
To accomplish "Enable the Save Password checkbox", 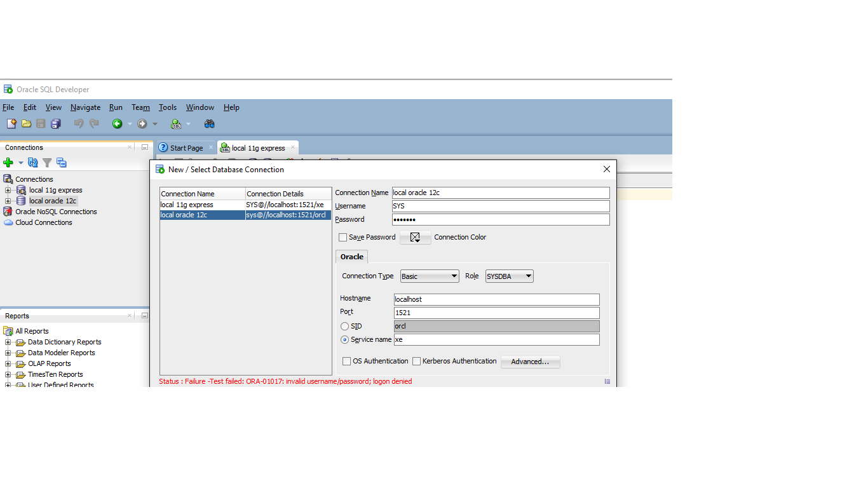I will pos(343,237).
